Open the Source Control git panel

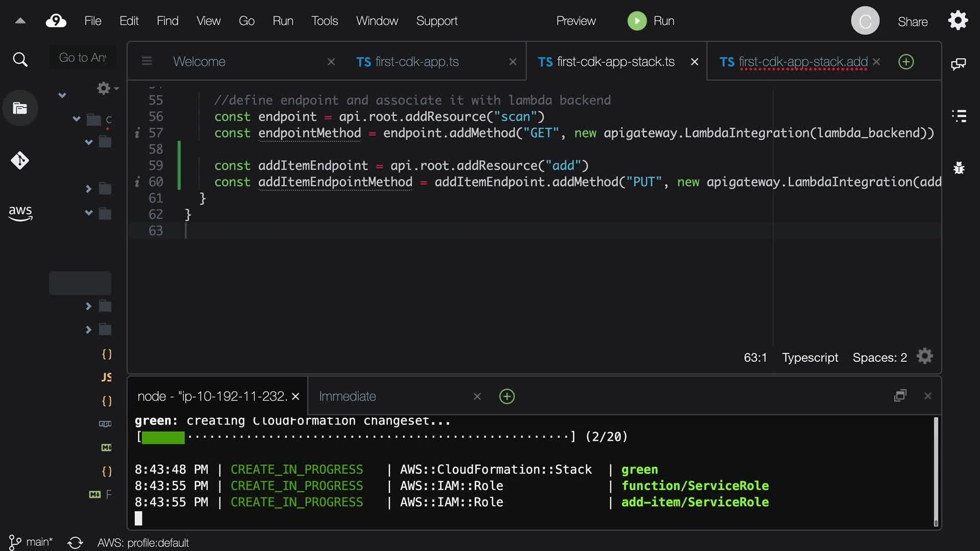pos(20,161)
